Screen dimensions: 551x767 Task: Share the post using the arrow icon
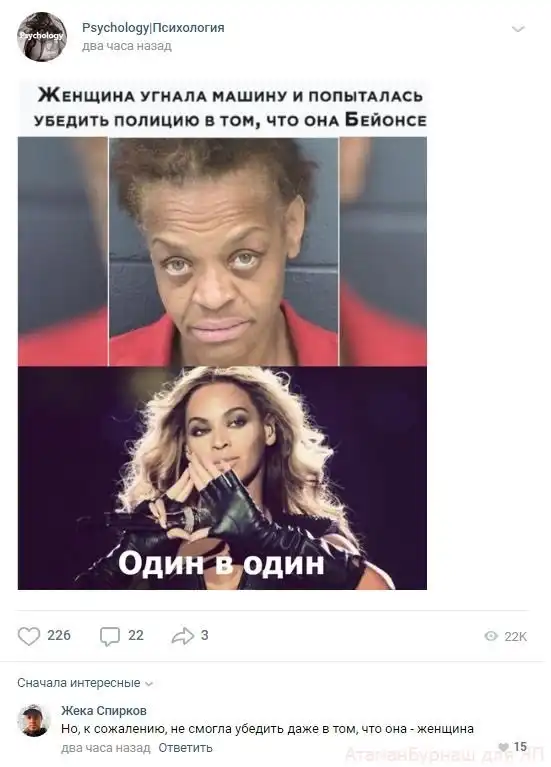click(x=183, y=636)
